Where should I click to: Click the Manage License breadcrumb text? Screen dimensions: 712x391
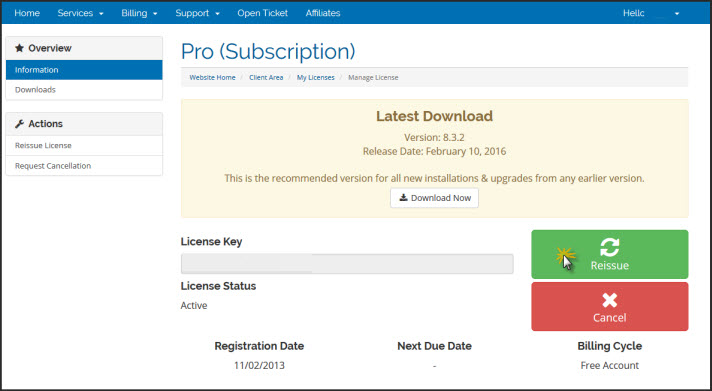coord(373,78)
